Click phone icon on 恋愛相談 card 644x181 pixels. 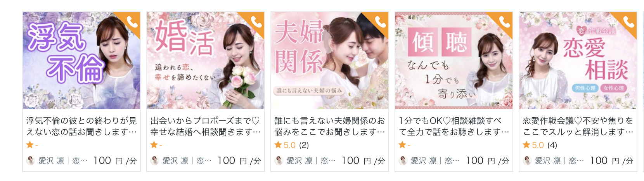[629, 22]
